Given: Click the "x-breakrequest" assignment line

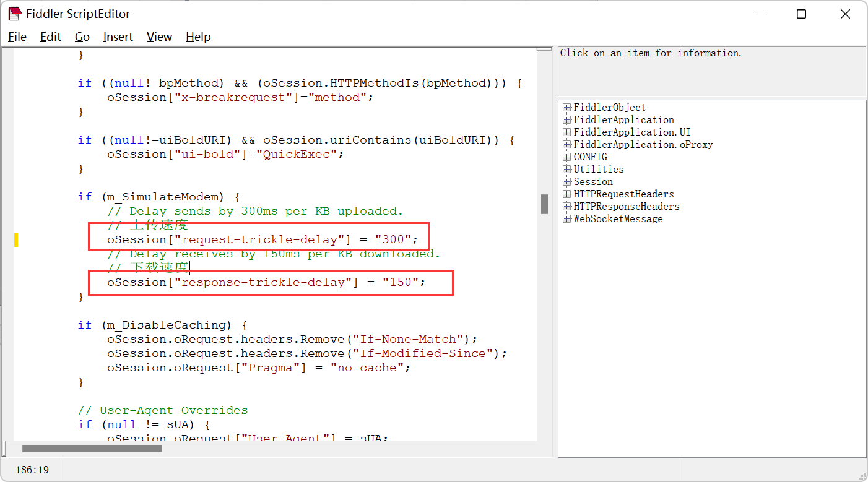Looking at the screenshot, I should tap(240, 97).
